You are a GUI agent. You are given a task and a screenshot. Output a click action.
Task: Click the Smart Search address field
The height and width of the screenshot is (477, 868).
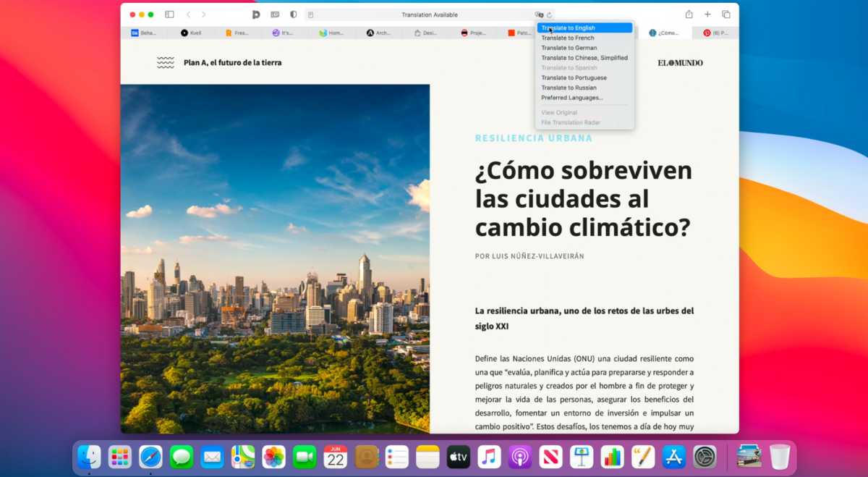[x=429, y=14]
